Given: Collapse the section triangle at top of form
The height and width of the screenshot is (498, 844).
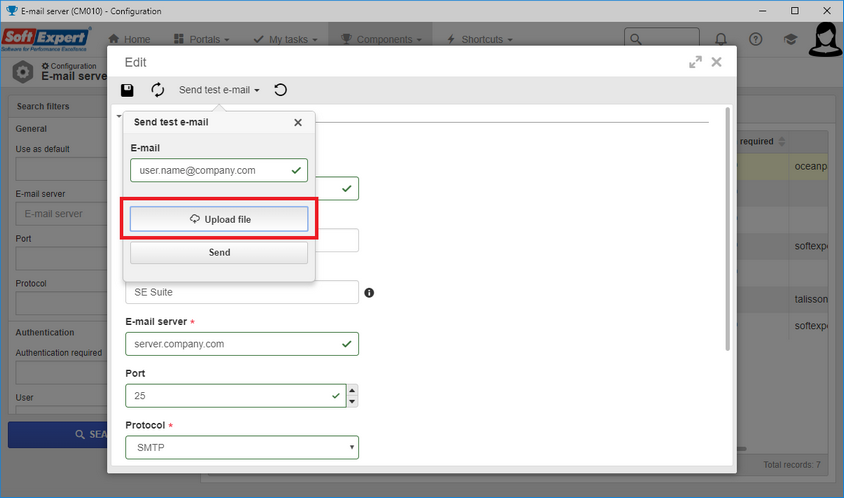Looking at the screenshot, I should 119,116.
